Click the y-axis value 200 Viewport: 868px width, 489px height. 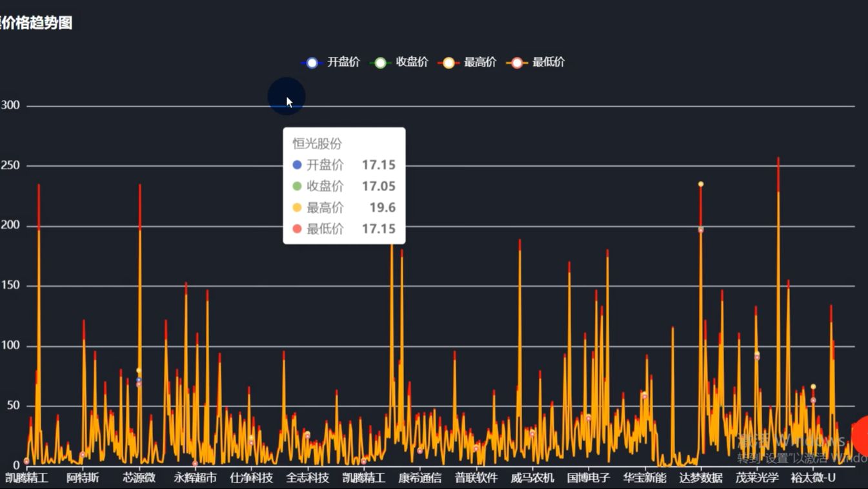coord(10,225)
